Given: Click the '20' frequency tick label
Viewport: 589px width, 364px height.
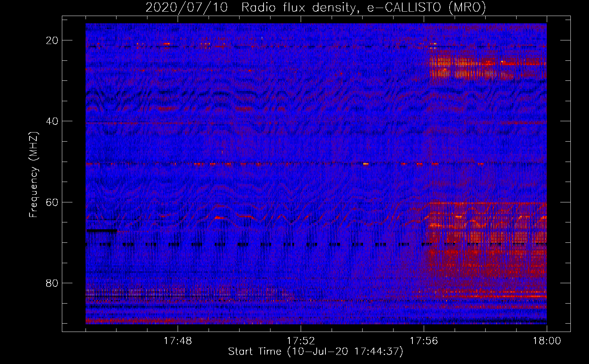Looking at the screenshot, I should pyautogui.click(x=52, y=40).
